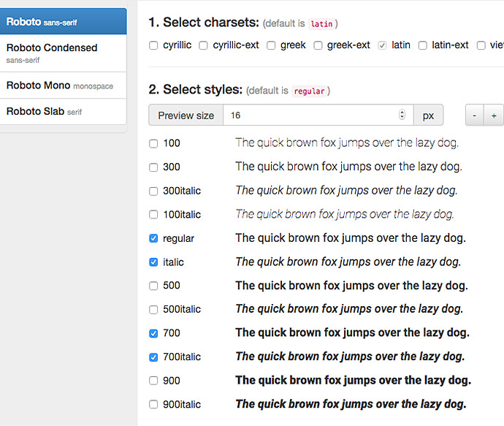Check the latin-ext charset box
Viewport: 504px width, 426px height.
pyautogui.click(x=423, y=45)
